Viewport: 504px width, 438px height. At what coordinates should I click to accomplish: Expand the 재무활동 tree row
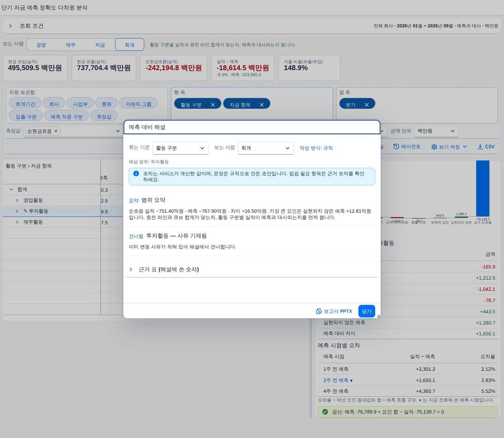[x=17, y=222]
